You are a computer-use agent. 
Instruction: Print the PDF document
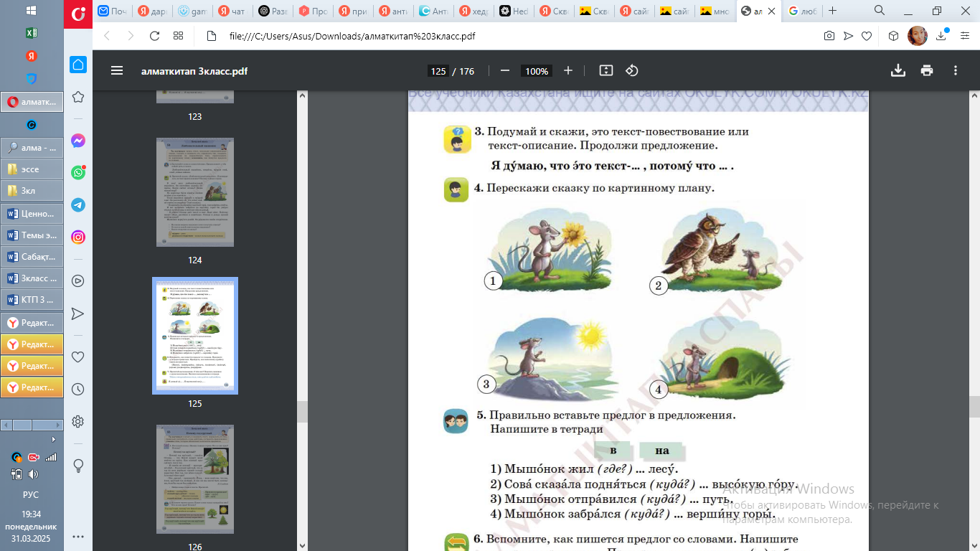coord(927,70)
